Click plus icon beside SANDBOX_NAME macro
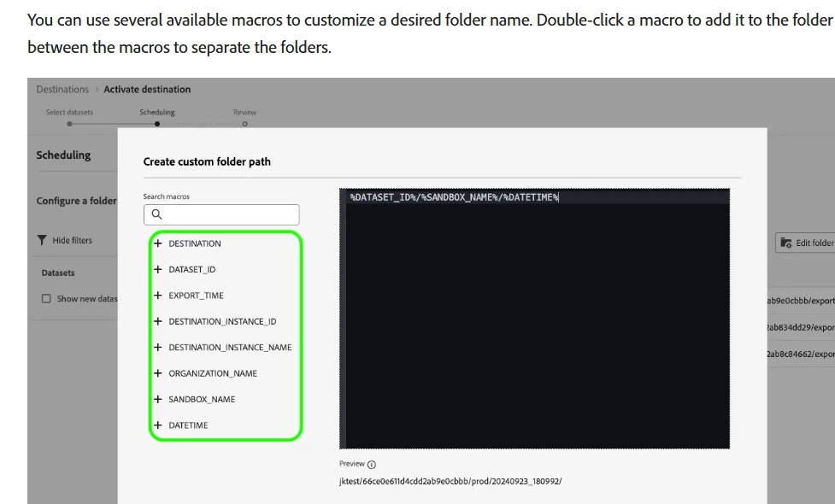The width and height of the screenshot is (835, 504). 157,399
